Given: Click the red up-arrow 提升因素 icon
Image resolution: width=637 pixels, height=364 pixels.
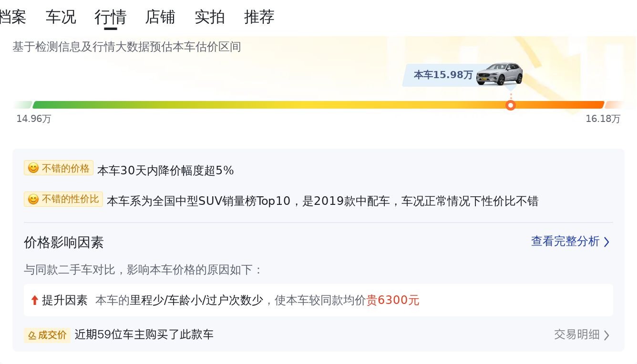Looking at the screenshot, I should (x=34, y=300).
